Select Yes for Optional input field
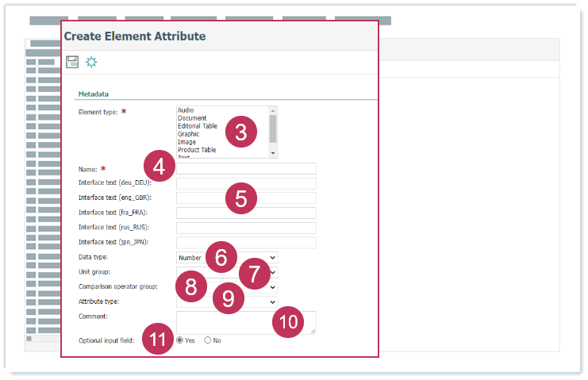 point(180,340)
